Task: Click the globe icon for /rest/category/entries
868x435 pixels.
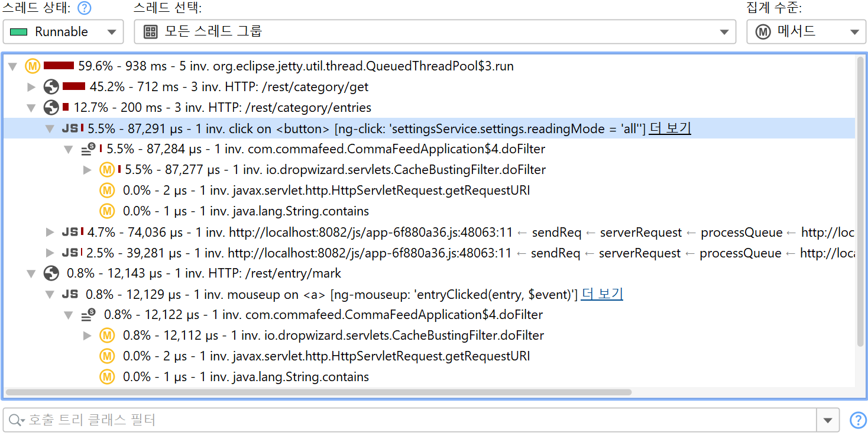Action: [x=51, y=108]
